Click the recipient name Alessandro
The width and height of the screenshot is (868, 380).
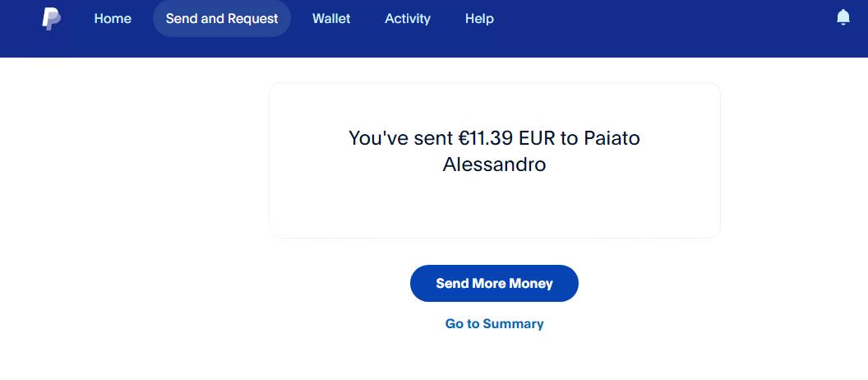pyautogui.click(x=494, y=165)
